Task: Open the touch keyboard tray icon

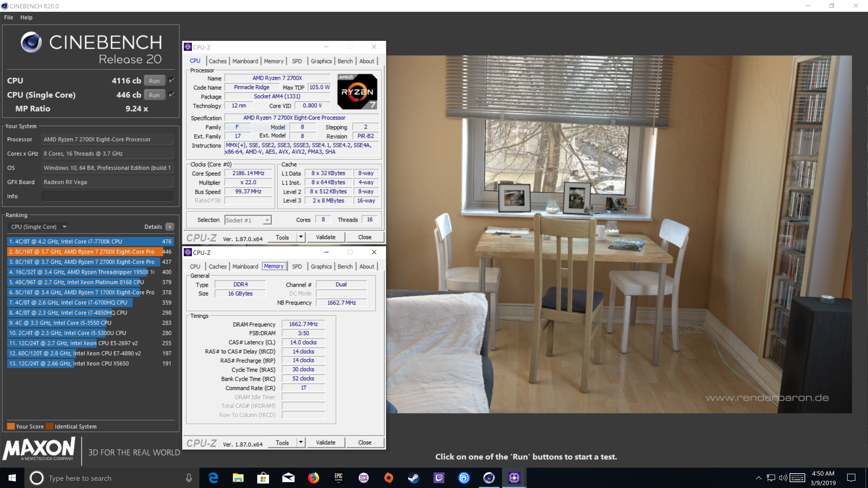Action: coord(797,478)
